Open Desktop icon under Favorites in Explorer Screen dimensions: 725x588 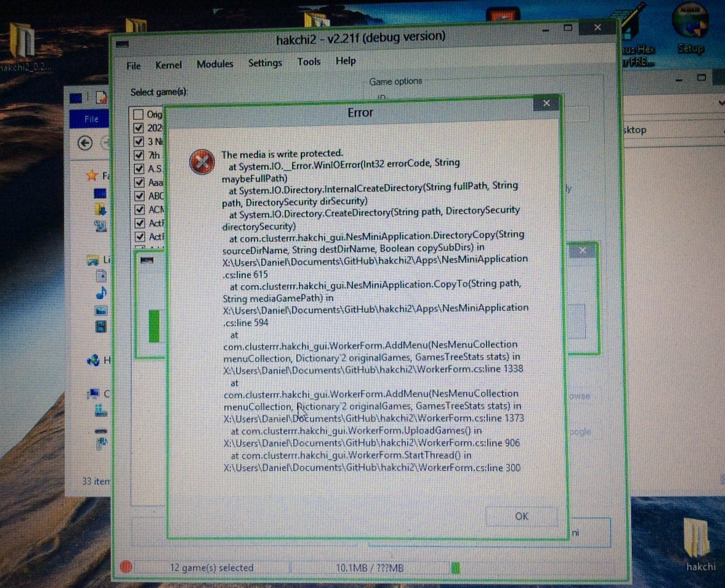(100, 194)
